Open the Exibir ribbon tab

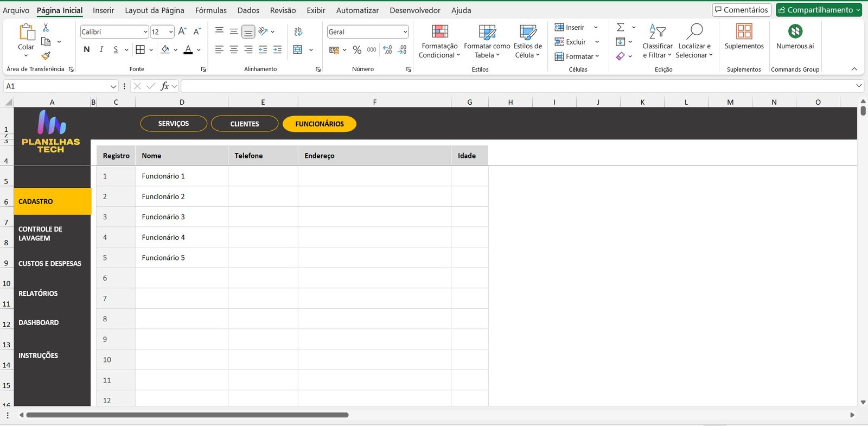pyautogui.click(x=316, y=10)
